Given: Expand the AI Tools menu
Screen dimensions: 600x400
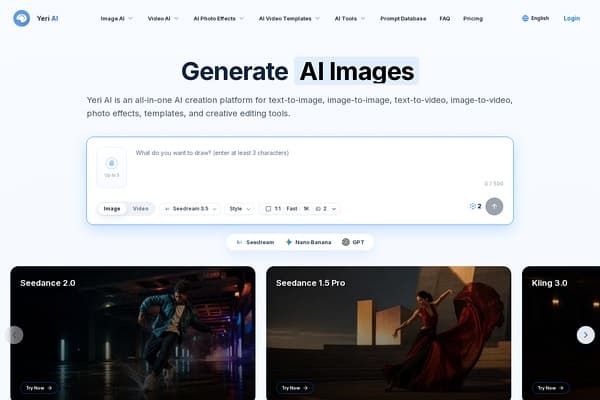Looking at the screenshot, I should point(350,18).
